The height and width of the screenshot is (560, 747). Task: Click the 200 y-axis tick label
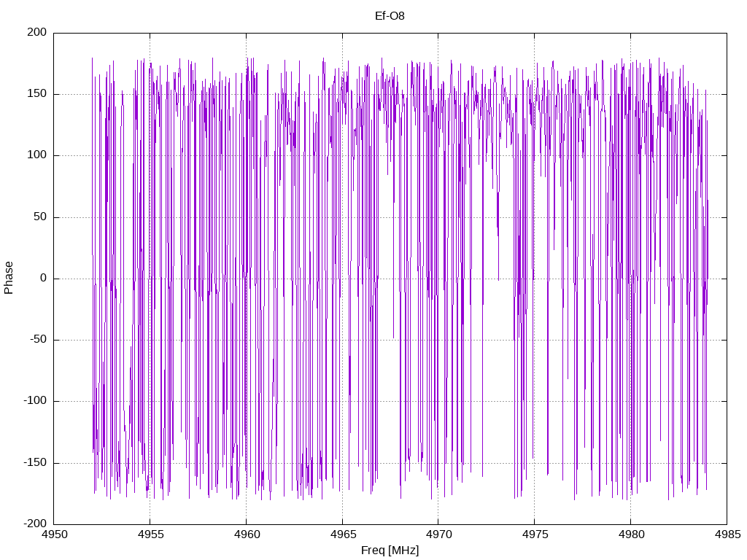(x=37, y=32)
